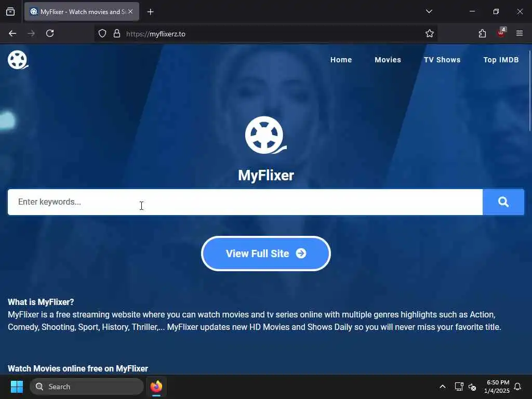Open the Firefox View icon in tab bar
The image size is (532, 399).
coord(10,11)
